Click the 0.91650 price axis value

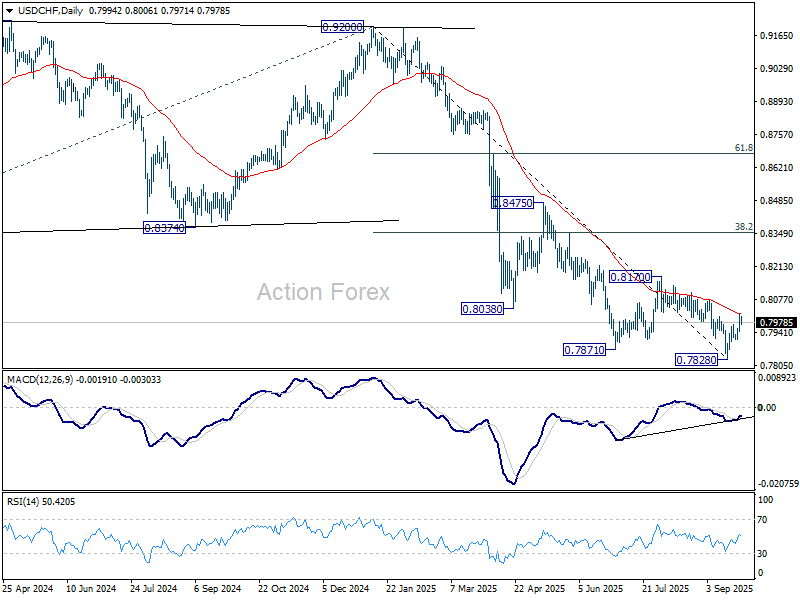pyautogui.click(x=777, y=36)
